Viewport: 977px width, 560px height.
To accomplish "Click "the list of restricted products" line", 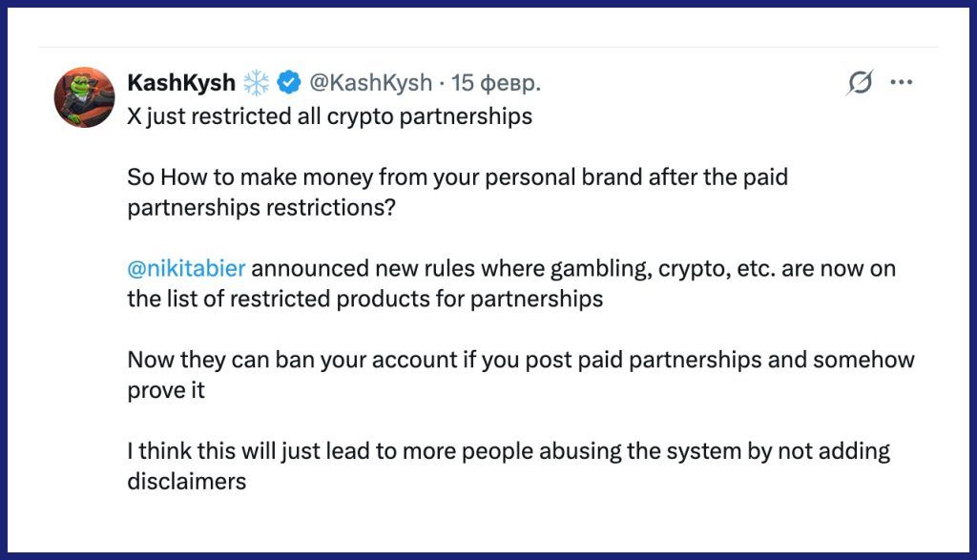I will pyautogui.click(x=364, y=299).
